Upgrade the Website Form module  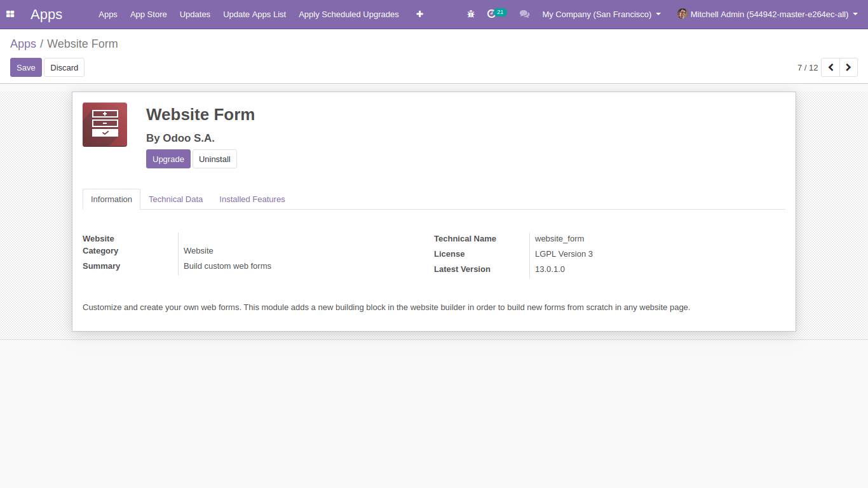(168, 159)
